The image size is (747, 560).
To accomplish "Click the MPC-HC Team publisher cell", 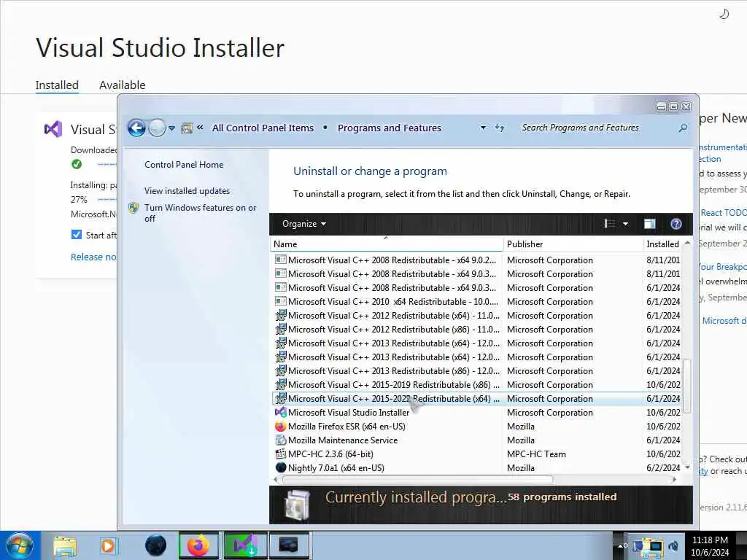I will (x=536, y=454).
